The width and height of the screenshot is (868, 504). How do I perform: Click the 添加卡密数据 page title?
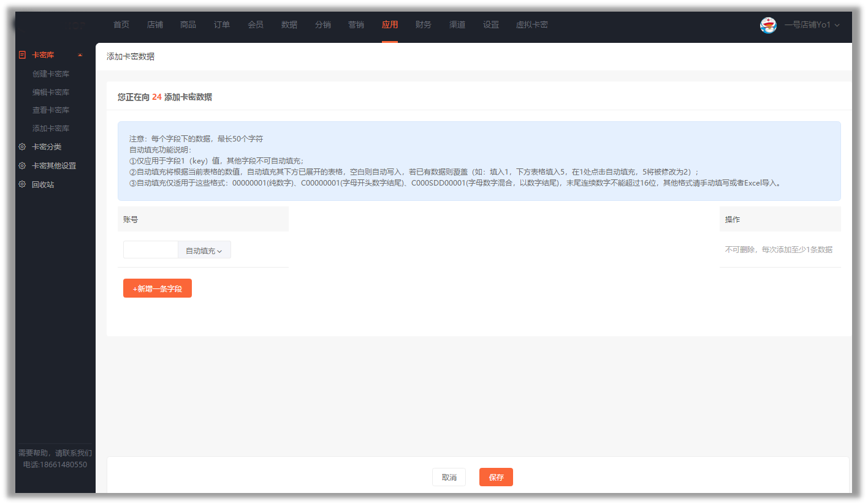pyautogui.click(x=131, y=56)
